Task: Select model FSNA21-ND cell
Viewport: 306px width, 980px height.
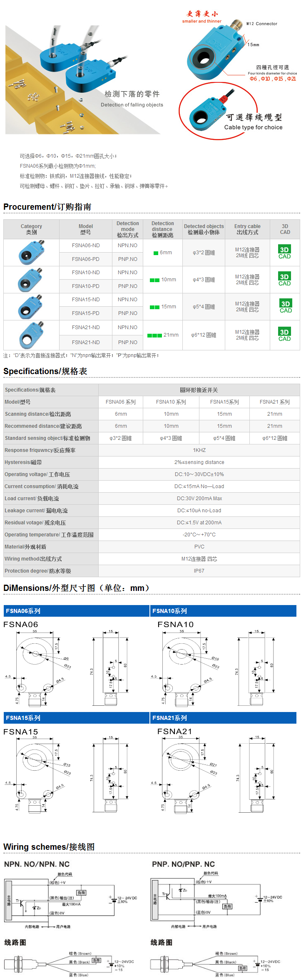Action: pyautogui.click(x=86, y=327)
